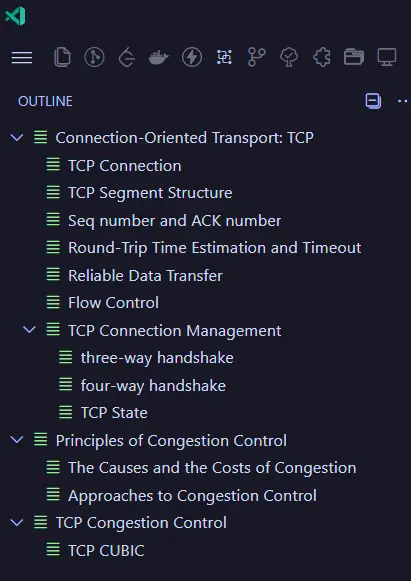Go to Round-Trip Time Estimation and Timeout
The width and height of the screenshot is (411, 581).
coord(215,248)
